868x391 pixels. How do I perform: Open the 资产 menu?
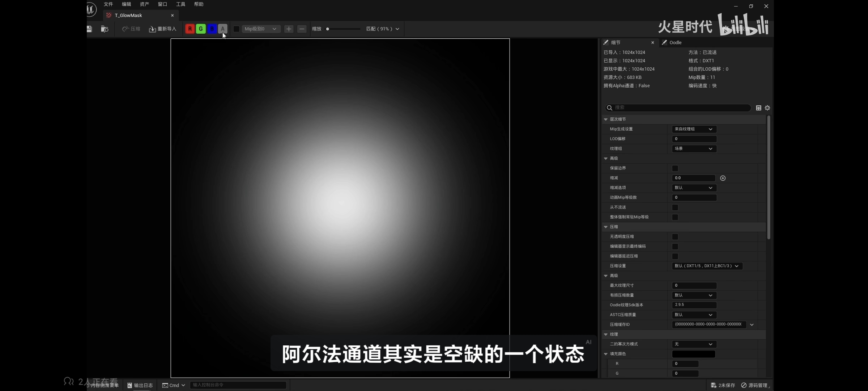point(144,4)
